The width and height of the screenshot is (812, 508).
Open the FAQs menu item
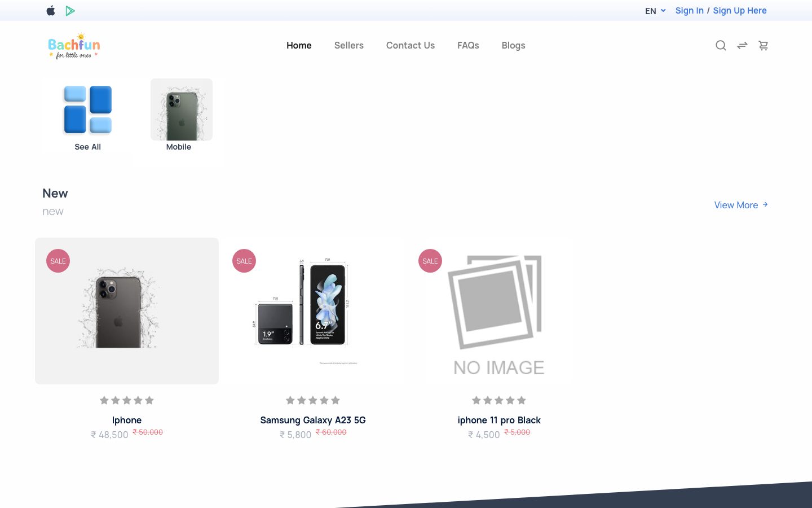[468, 45]
